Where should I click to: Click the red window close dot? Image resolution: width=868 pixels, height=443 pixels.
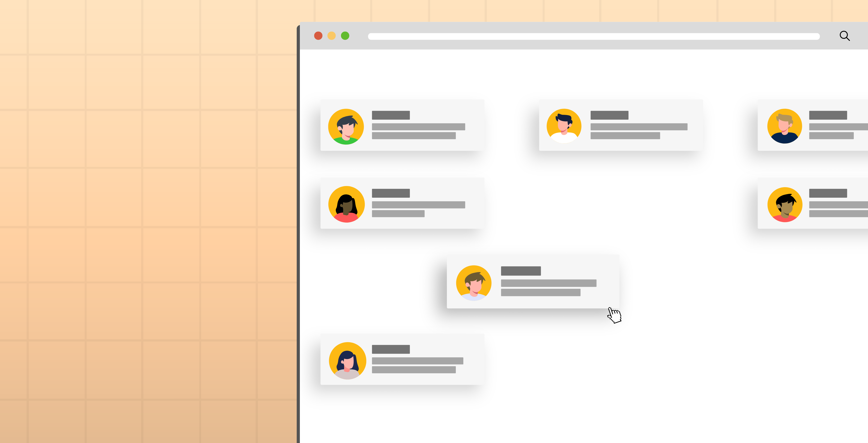318,36
